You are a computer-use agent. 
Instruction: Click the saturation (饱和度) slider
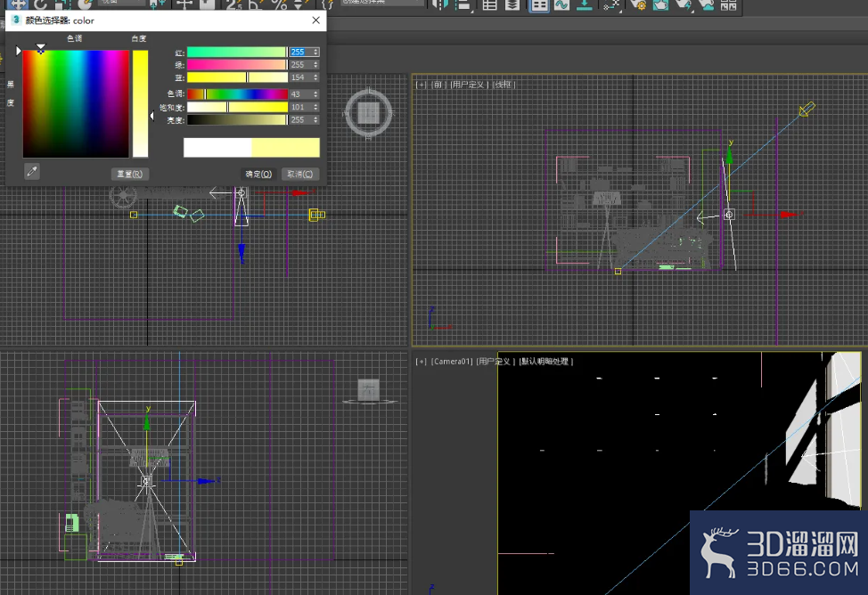237,107
